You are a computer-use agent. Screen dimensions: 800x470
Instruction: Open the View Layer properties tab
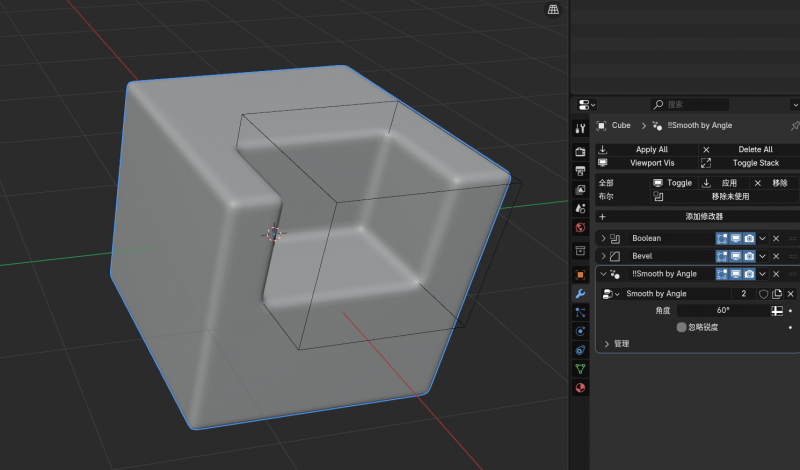[580, 190]
